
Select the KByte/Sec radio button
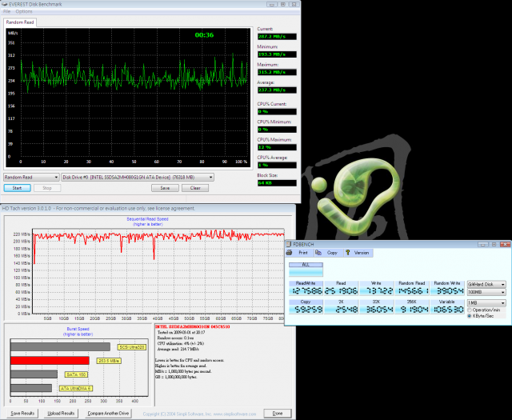click(470, 316)
